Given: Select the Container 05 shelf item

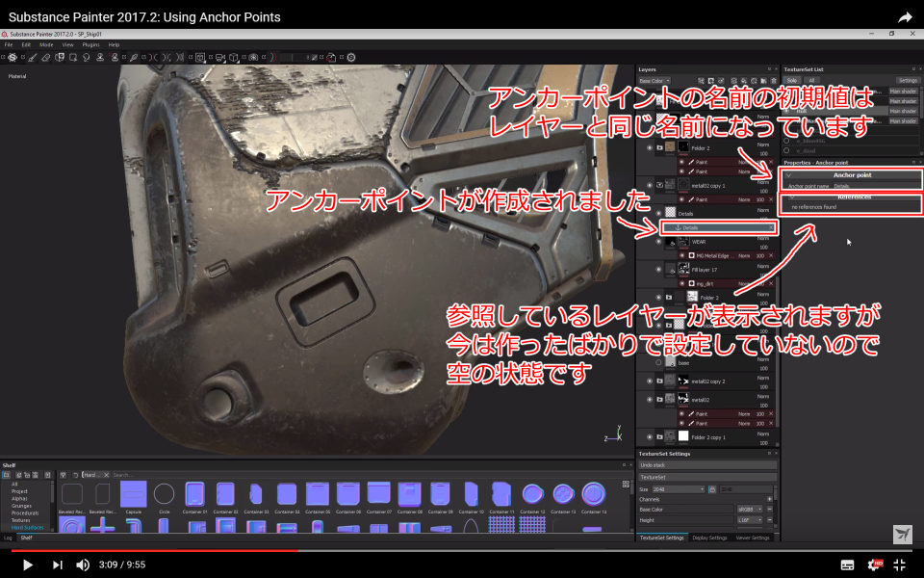Looking at the screenshot, I should (318, 494).
